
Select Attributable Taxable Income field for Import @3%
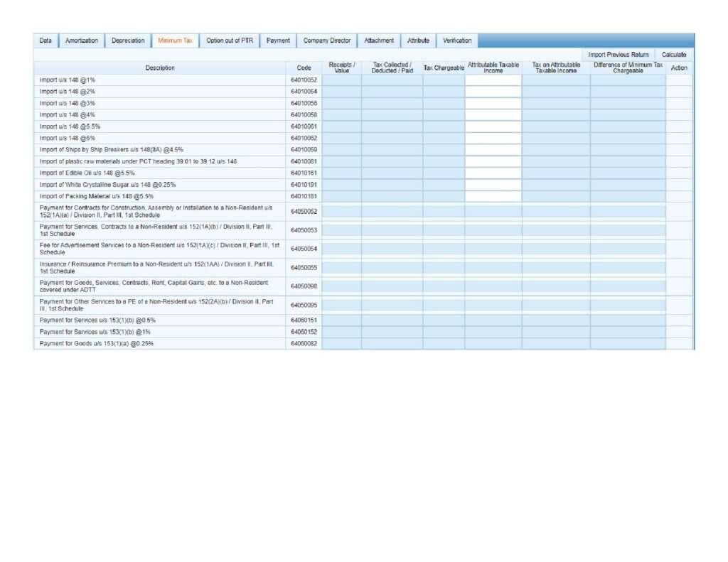click(x=493, y=104)
